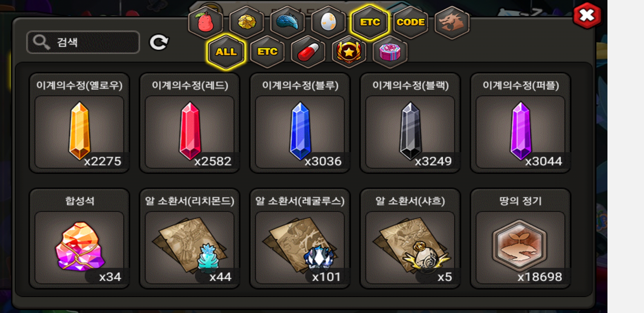
Task: Switch to the top ETC category tab
Action: pos(370,22)
